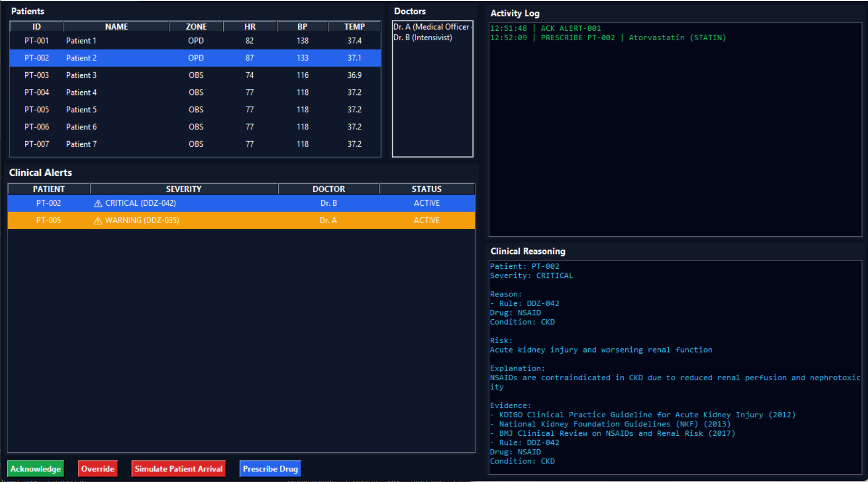Click the green Acknowledge button
The width and height of the screenshot is (868, 482).
[36, 469]
